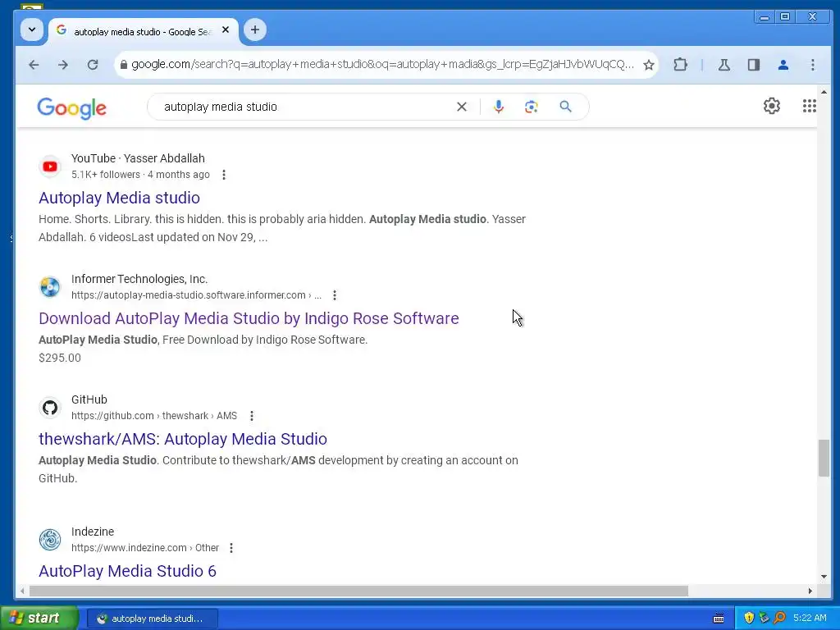
Task: Click the YouTube result favicon
Action: 50,167
